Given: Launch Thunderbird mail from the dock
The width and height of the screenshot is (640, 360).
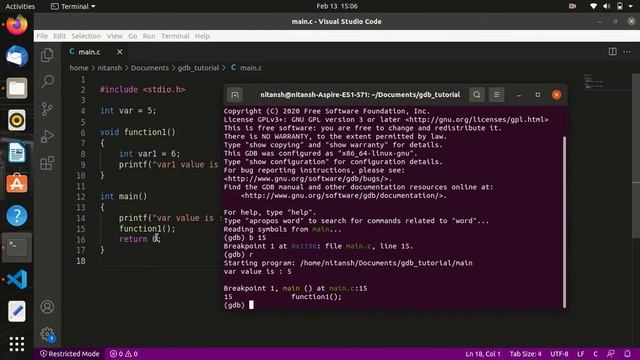Looking at the screenshot, I should [17, 56].
